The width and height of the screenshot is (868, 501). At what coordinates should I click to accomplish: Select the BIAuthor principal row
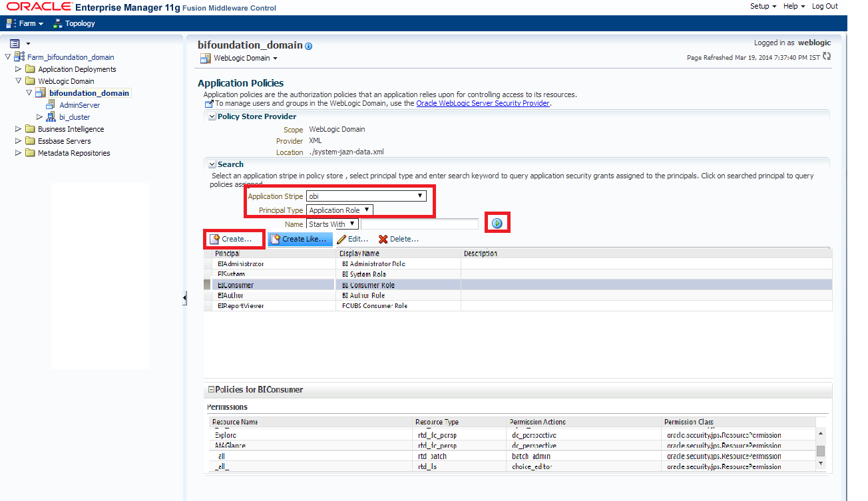click(518, 295)
